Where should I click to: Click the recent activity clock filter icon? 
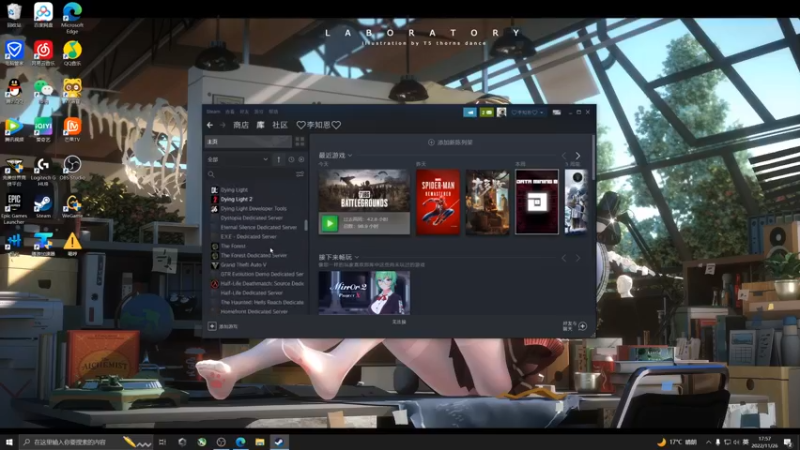click(291, 160)
